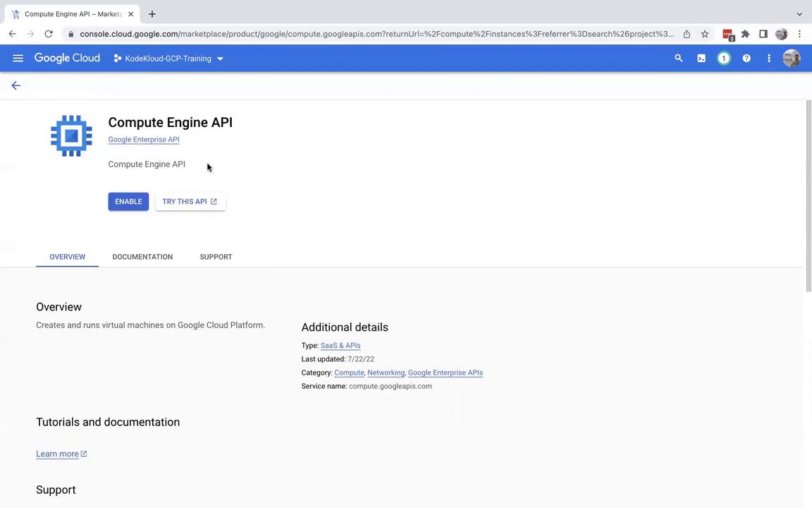Click the back arrow below the header
812x508 pixels.
click(16, 85)
